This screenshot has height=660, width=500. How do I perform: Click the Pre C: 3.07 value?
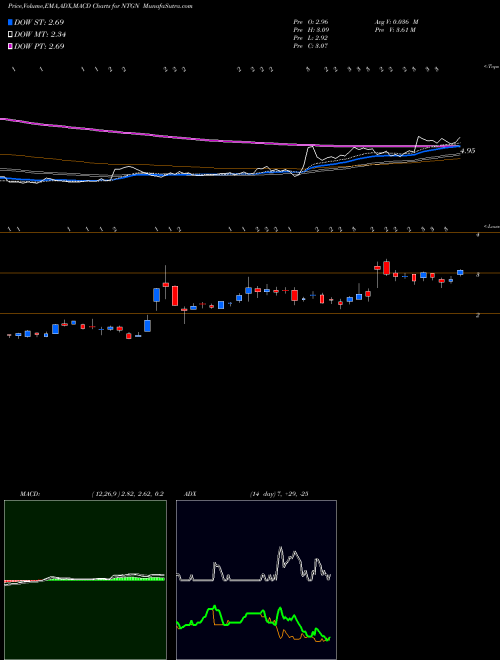click(x=311, y=46)
